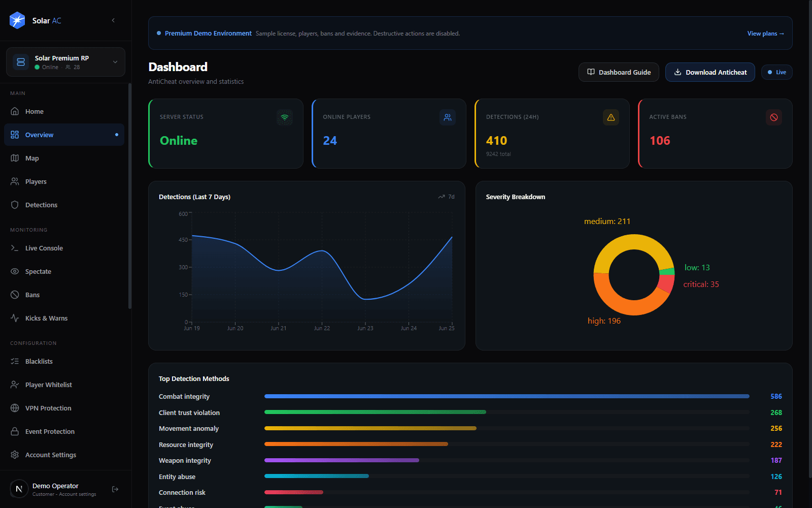Viewport: 812px width, 508px height.
Task: Click the ban icon on Active Bans card
Action: [774, 117]
